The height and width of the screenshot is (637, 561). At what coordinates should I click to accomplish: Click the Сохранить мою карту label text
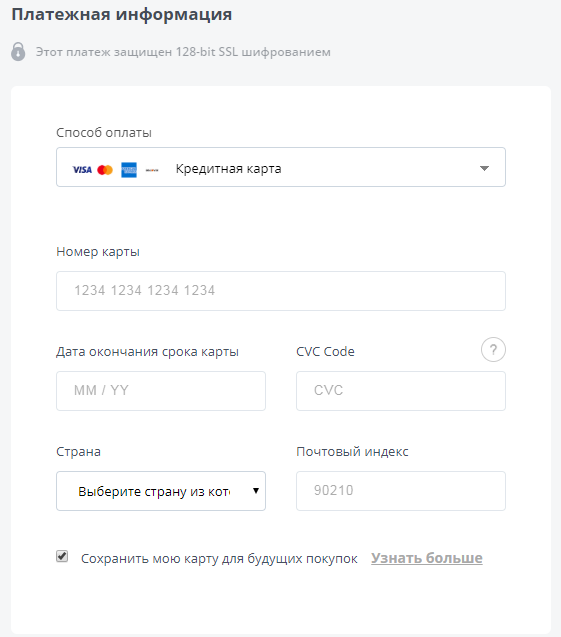(x=219, y=559)
